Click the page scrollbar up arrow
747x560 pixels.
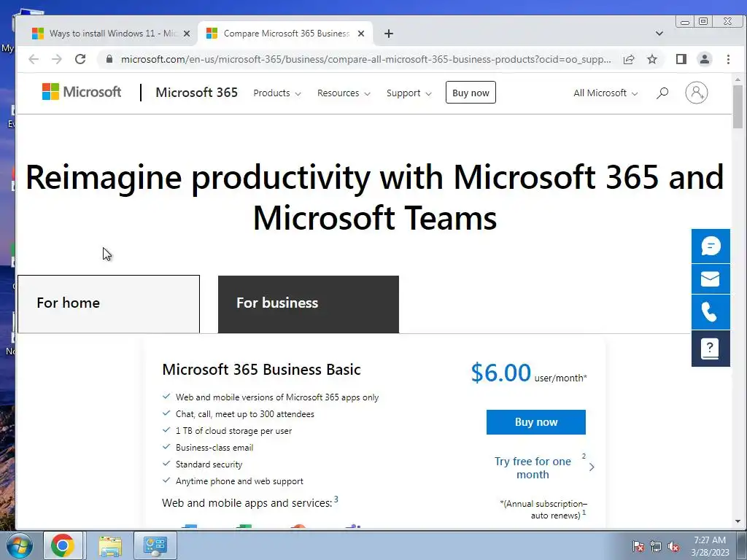point(738,79)
